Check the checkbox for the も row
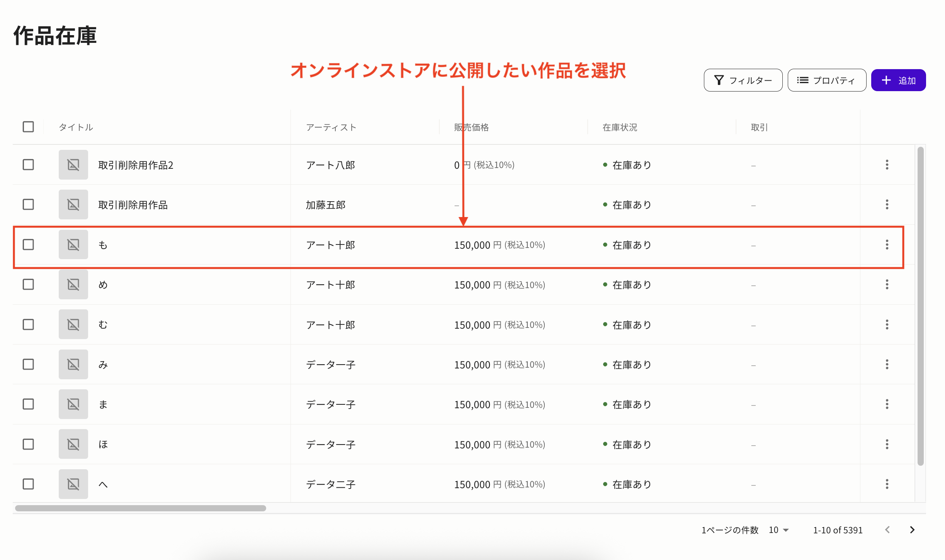The width and height of the screenshot is (945, 560). 28,244
